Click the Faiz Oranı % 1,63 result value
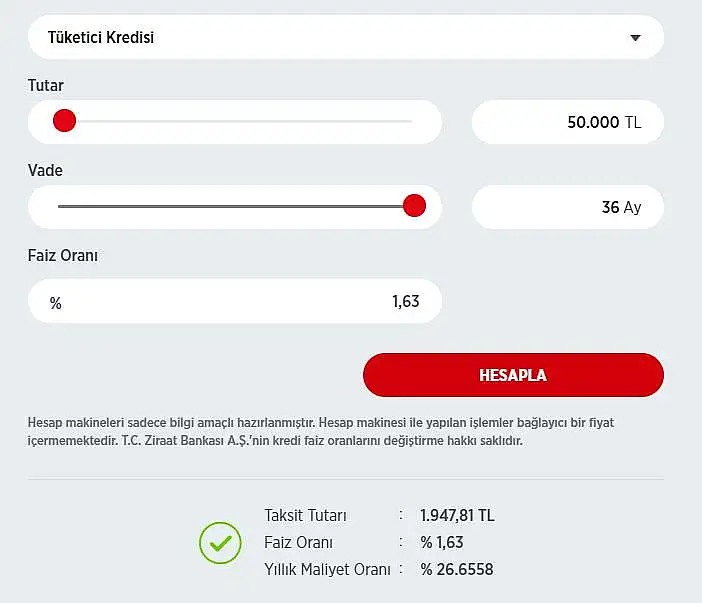Viewport: 702px width, 603px height. pyautogui.click(x=442, y=543)
